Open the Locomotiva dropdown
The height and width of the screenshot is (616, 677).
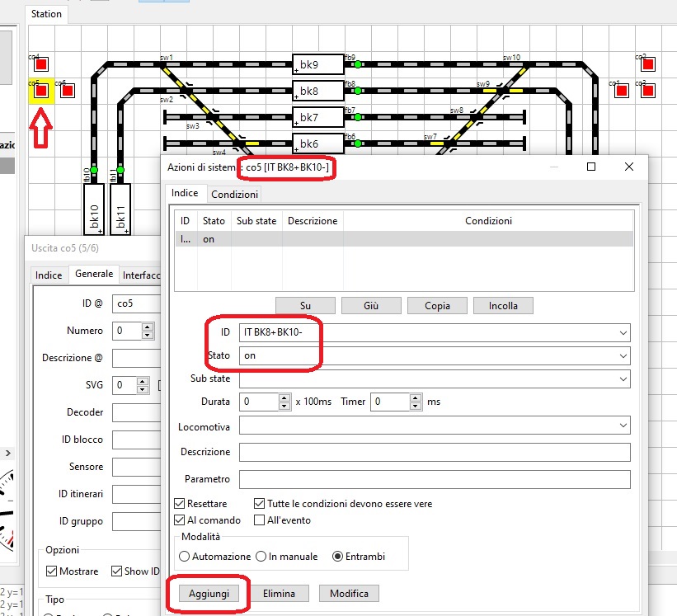coord(622,426)
